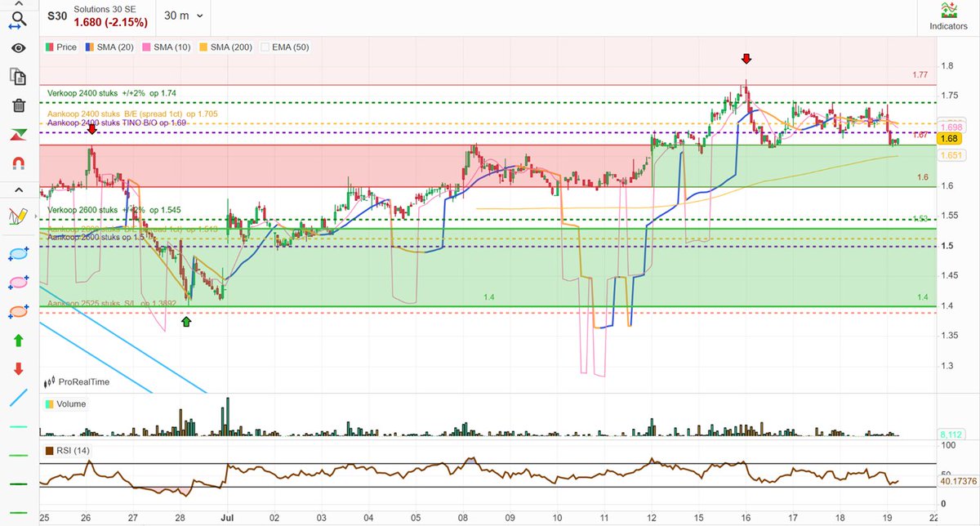Select the green up arrow tool
The image size is (980, 526).
click(18, 341)
